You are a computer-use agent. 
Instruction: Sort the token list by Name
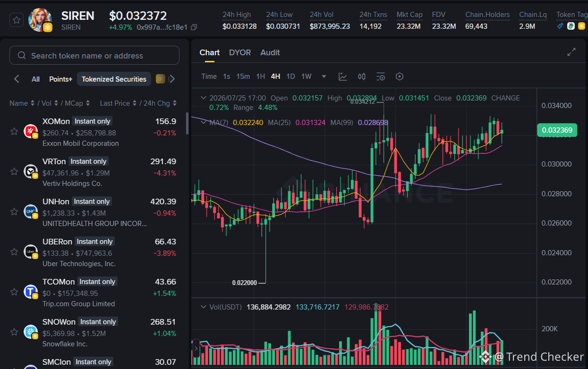(22, 103)
